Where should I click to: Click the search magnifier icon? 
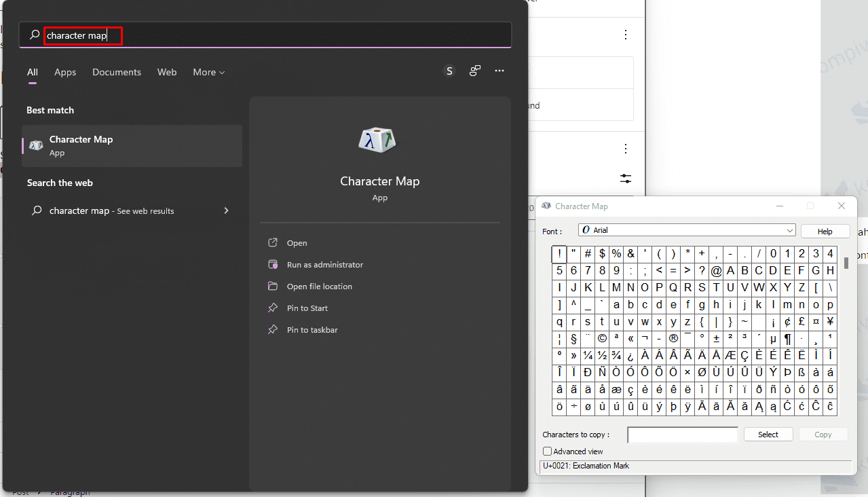pyautogui.click(x=34, y=34)
